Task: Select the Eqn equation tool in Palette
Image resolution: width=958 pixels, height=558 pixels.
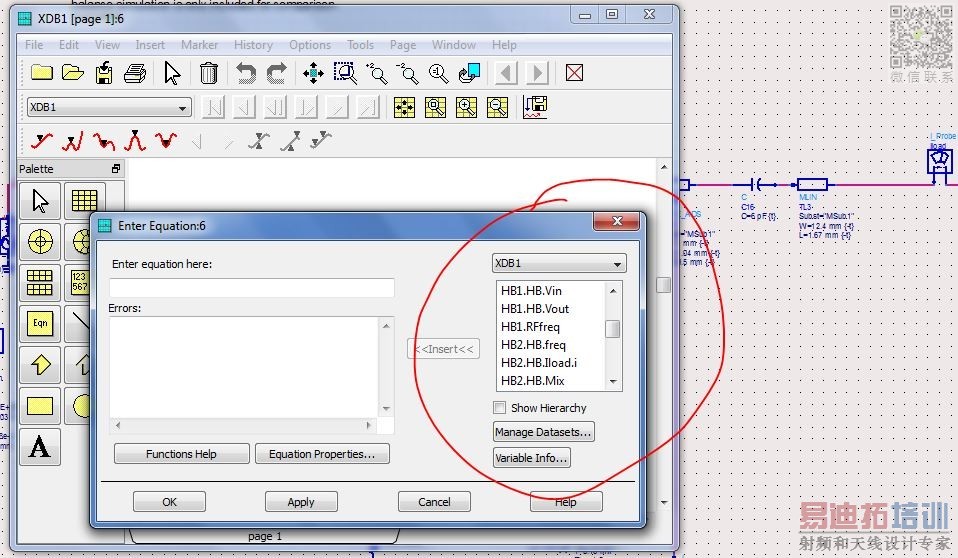Action: (x=40, y=323)
